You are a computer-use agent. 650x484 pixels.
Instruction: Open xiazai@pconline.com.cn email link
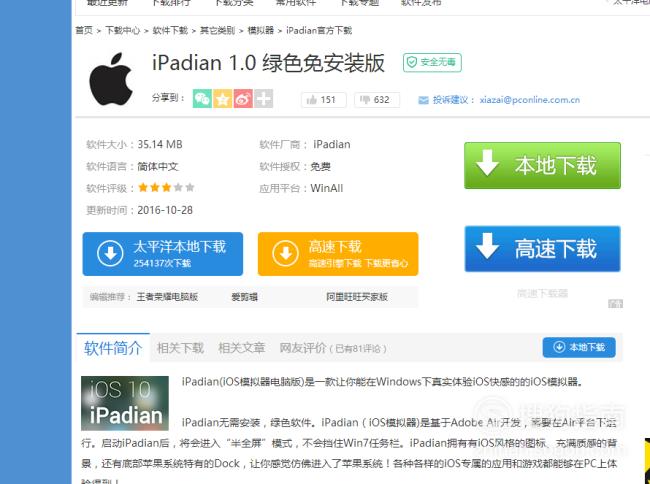[530, 100]
